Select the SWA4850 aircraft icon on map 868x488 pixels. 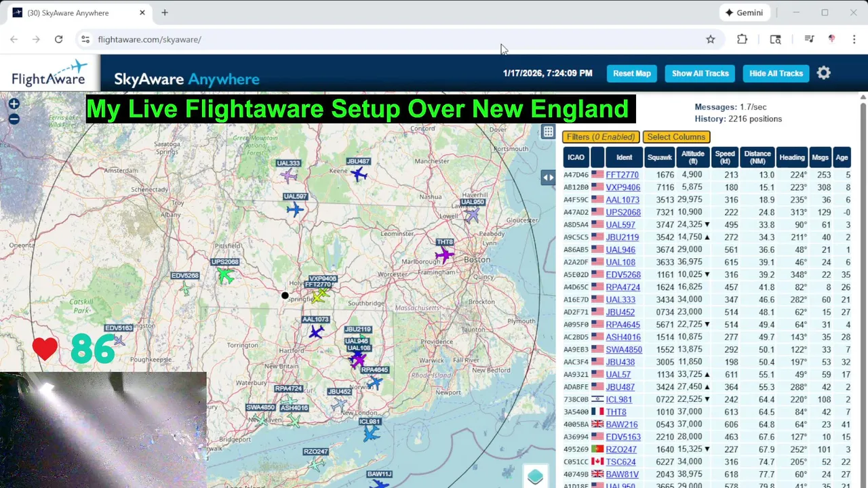[261, 420]
